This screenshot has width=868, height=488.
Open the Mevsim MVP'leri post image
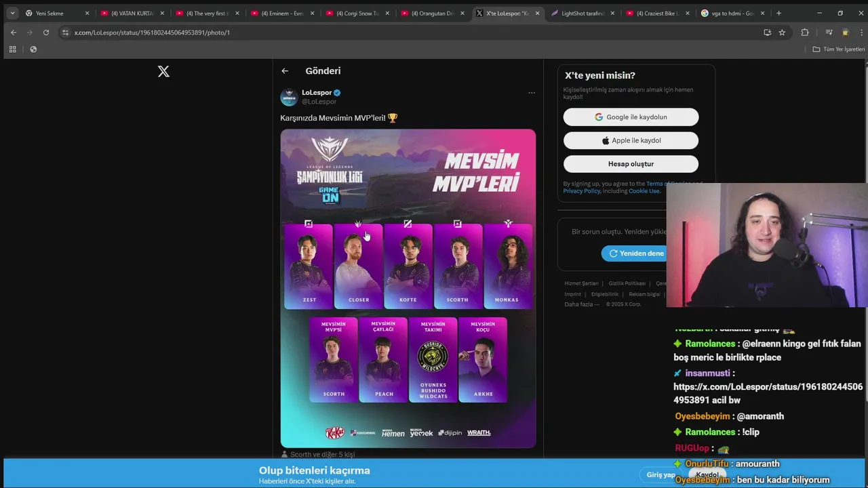408,288
